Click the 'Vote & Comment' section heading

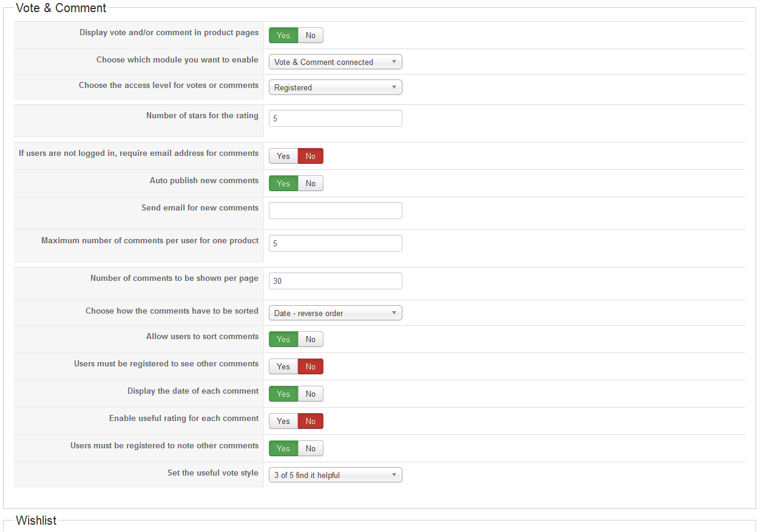61,8
